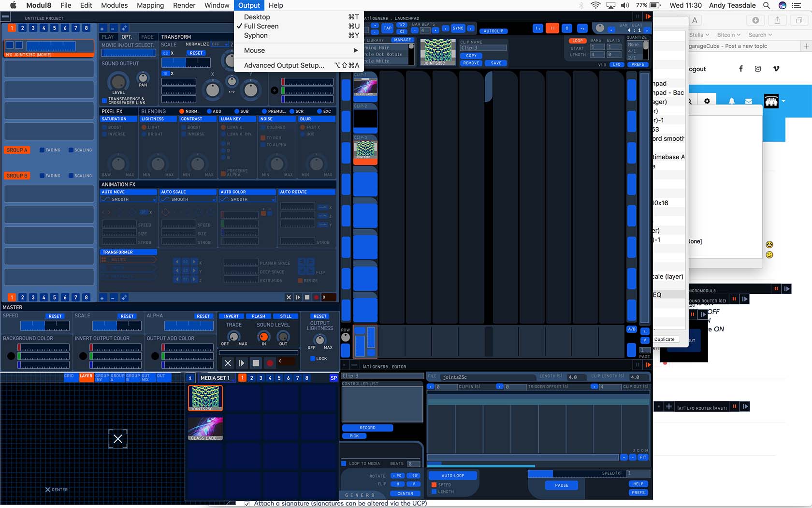
Task: Open the Render menu in menu bar
Action: (184, 5)
